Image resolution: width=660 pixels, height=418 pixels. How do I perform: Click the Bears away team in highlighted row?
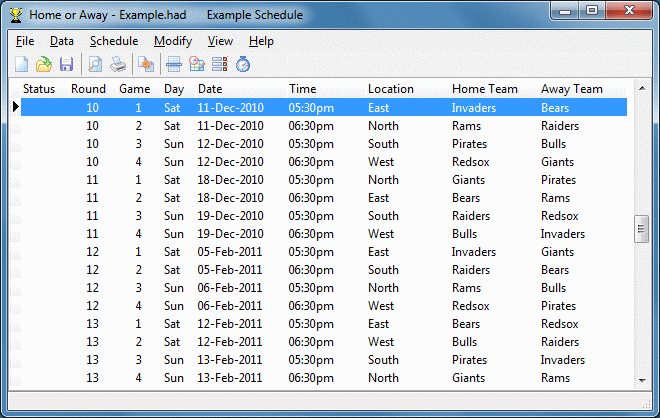tap(555, 108)
